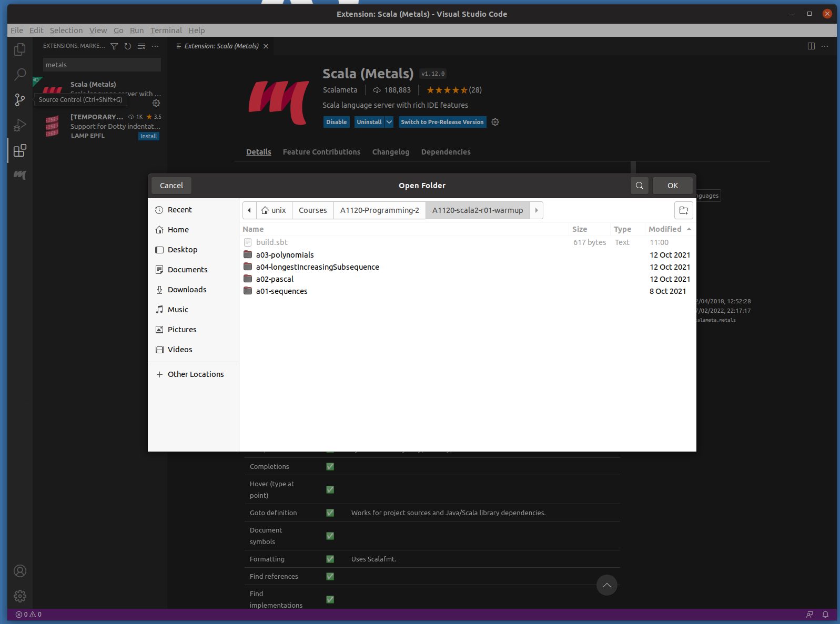Select the a02-pascal folder
Image resolution: width=840 pixels, height=624 pixels.
click(275, 279)
